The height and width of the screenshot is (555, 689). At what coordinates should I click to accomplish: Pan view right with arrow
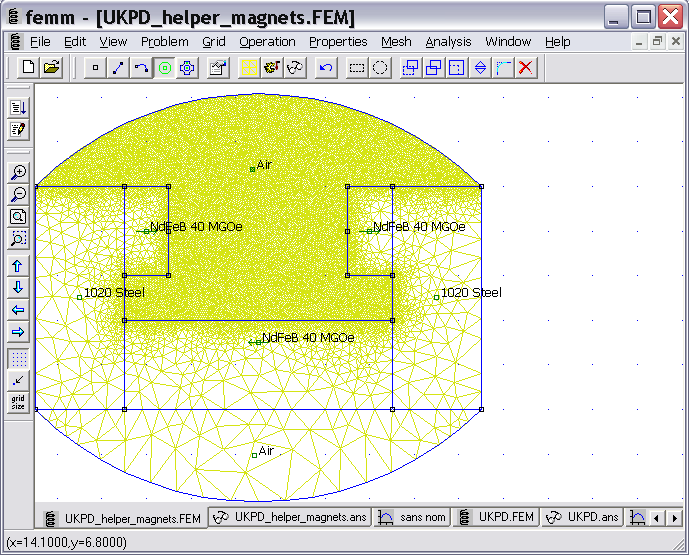18,332
